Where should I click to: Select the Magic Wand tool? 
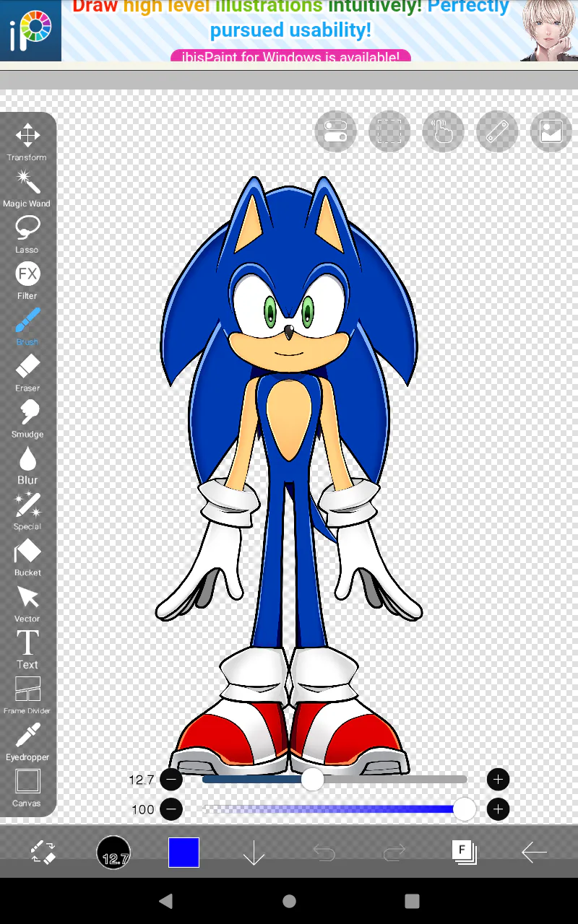tap(27, 188)
